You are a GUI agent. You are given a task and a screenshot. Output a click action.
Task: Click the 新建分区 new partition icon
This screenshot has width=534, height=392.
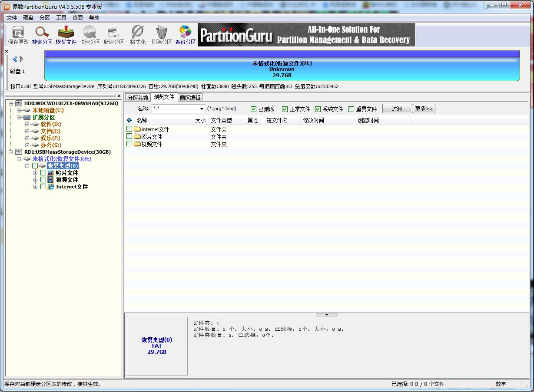point(113,35)
